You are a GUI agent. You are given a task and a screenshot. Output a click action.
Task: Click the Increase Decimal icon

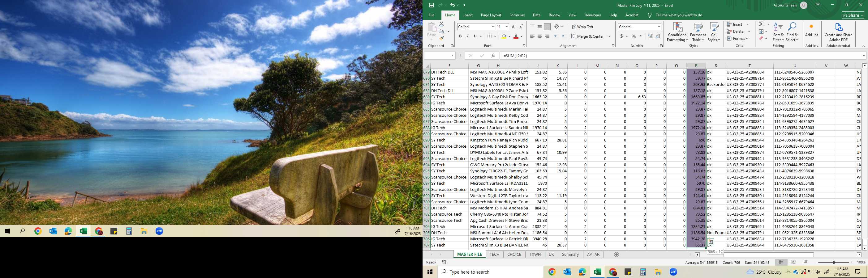pos(650,36)
